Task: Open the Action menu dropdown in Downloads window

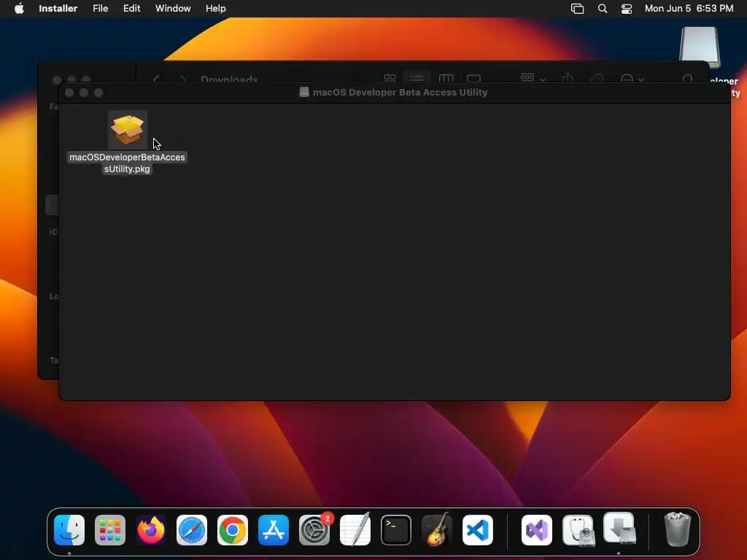Action: tap(632, 79)
